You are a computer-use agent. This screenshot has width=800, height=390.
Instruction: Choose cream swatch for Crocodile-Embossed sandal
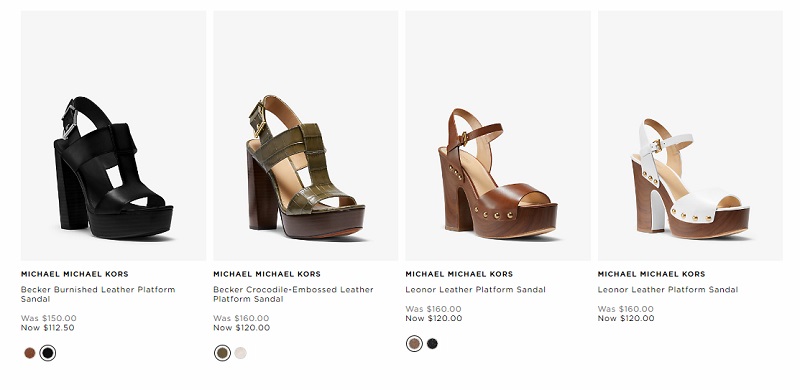(x=240, y=353)
